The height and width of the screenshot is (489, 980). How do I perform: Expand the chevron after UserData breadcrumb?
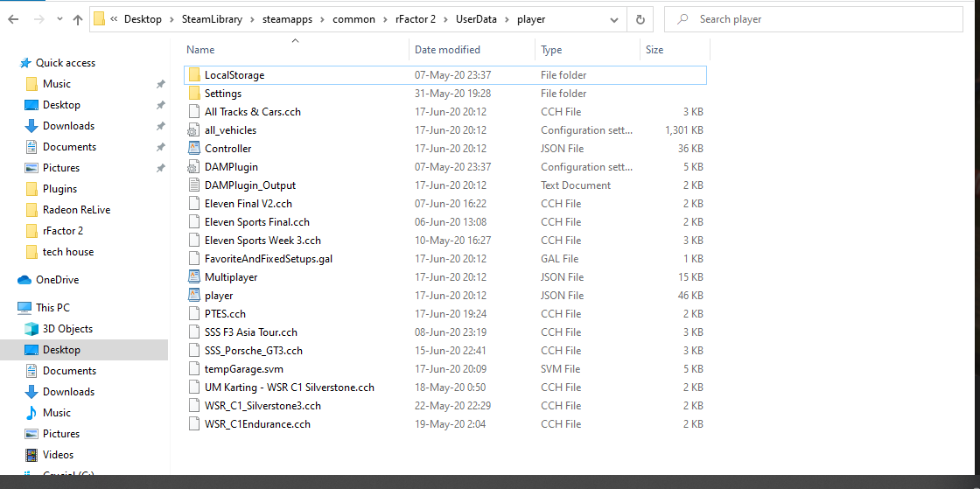tap(507, 19)
